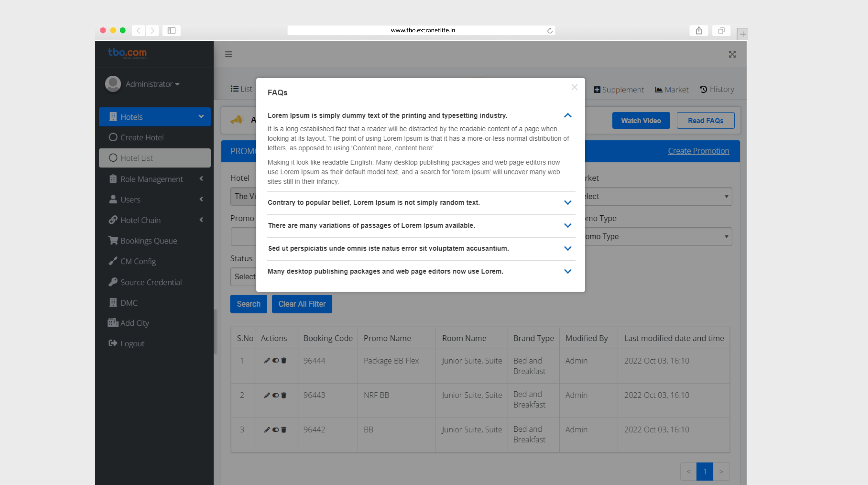Expand Hotel Chain submenu arrow

pos(201,220)
